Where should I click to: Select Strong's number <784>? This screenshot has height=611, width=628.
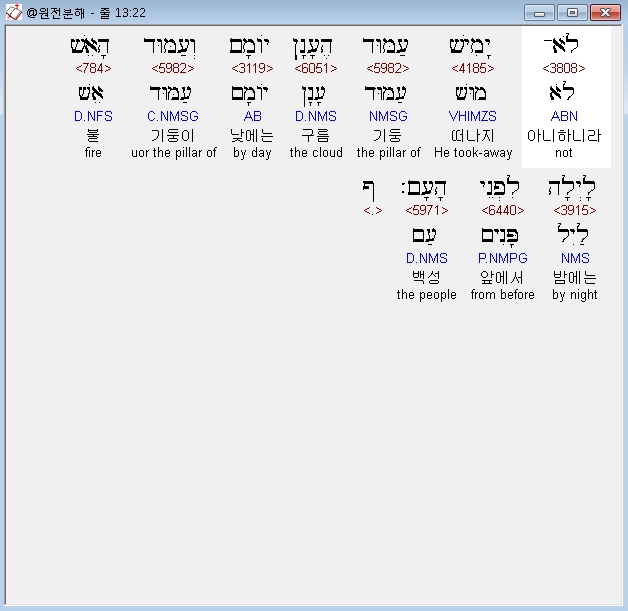click(93, 68)
